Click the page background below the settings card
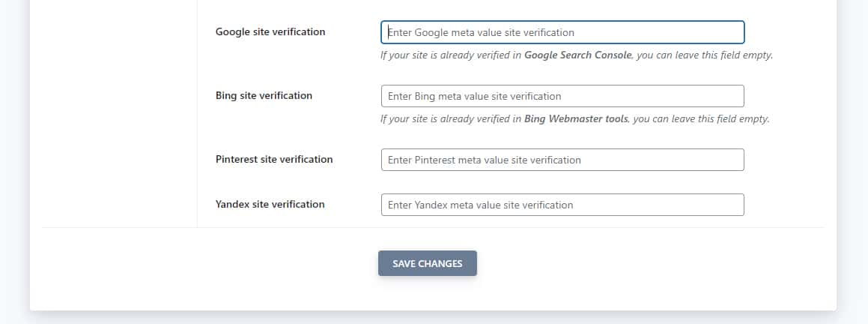868x324 pixels. coord(434,318)
